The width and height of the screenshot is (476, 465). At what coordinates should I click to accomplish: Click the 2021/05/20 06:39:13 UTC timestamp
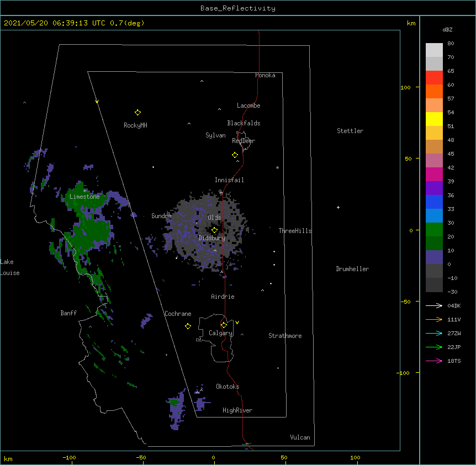(x=55, y=23)
